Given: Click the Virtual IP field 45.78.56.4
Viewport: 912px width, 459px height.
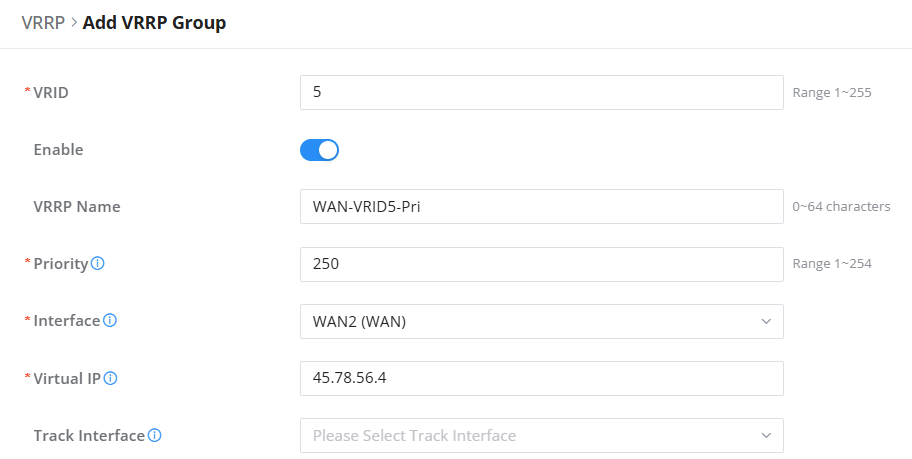Looking at the screenshot, I should pos(542,378).
